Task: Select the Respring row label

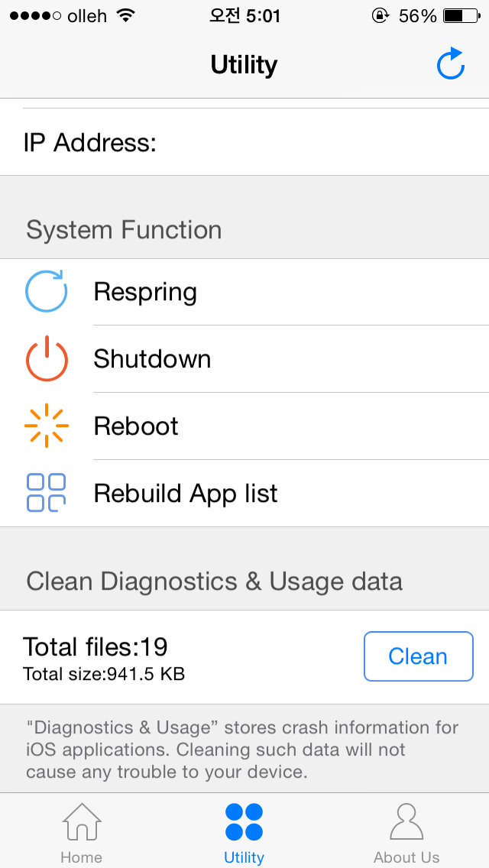Action: coord(145,292)
